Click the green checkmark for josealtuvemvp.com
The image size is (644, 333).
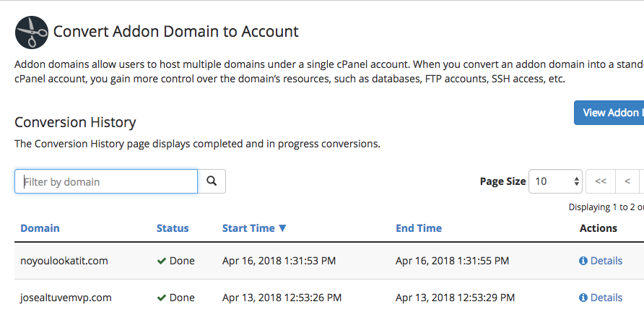click(162, 298)
